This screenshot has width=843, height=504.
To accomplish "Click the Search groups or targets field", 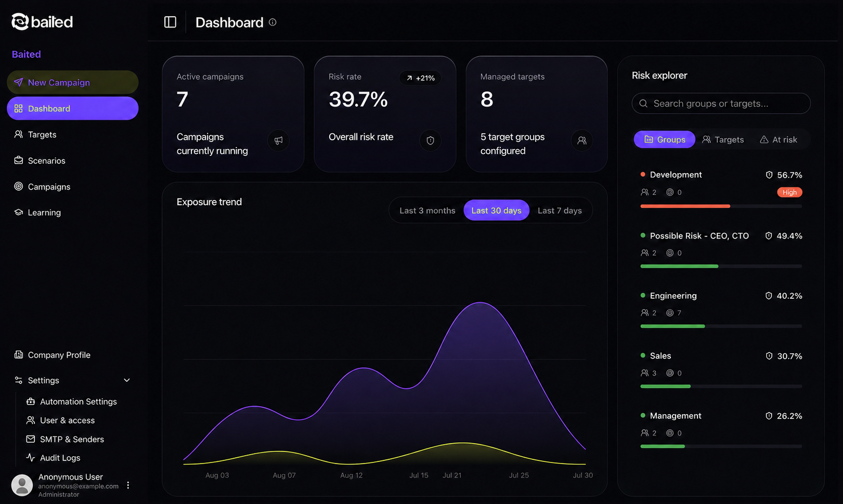I will coord(721,103).
